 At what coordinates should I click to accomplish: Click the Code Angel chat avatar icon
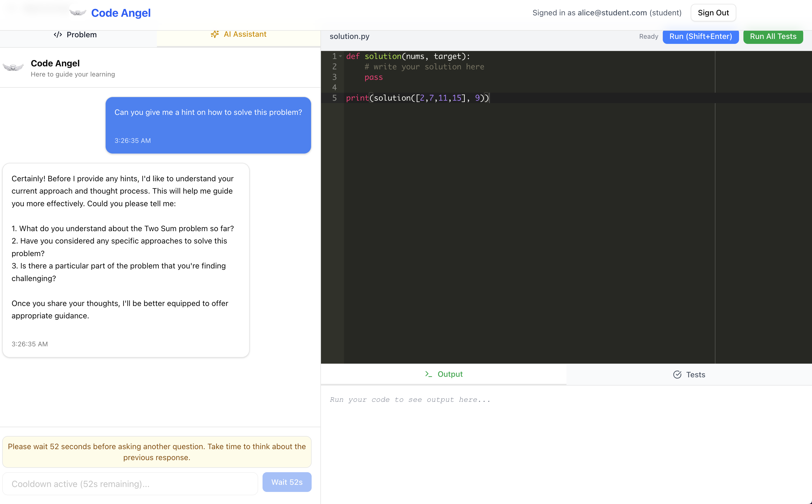click(x=13, y=68)
